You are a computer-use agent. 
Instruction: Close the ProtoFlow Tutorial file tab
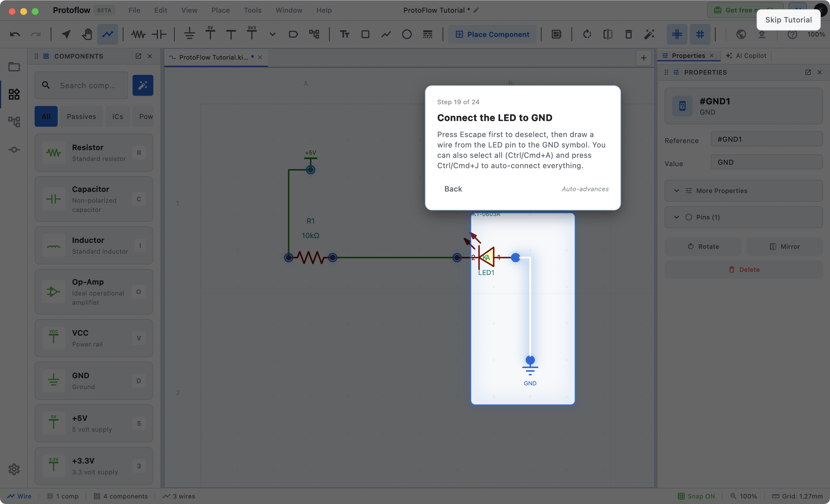(x=260, y=57)
